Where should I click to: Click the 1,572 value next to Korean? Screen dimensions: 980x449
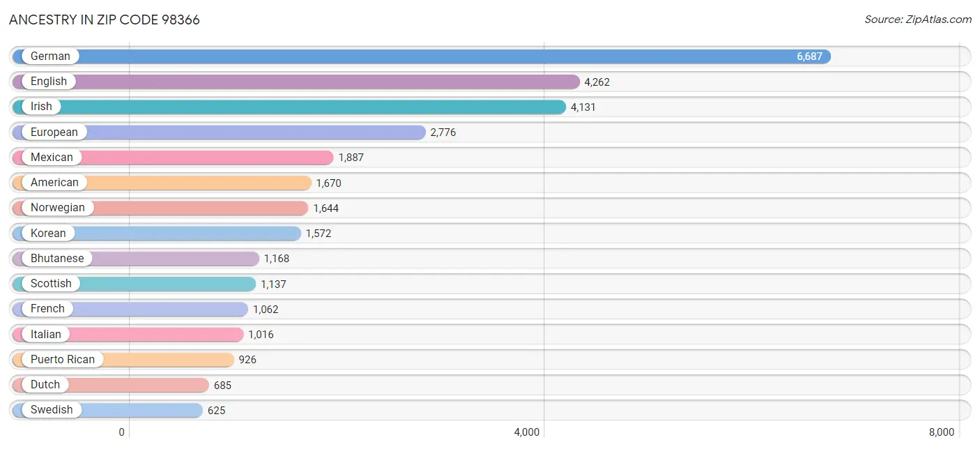319,234
